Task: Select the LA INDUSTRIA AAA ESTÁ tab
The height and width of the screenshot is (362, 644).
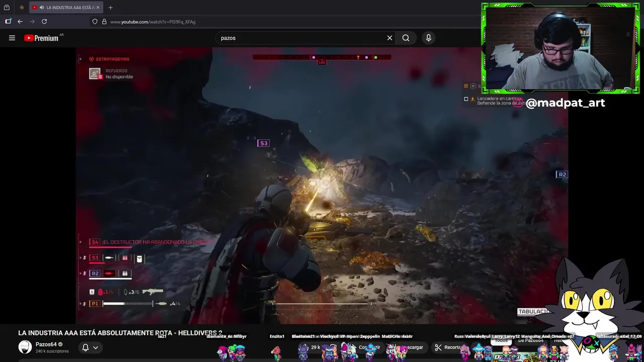Action: 66,8
